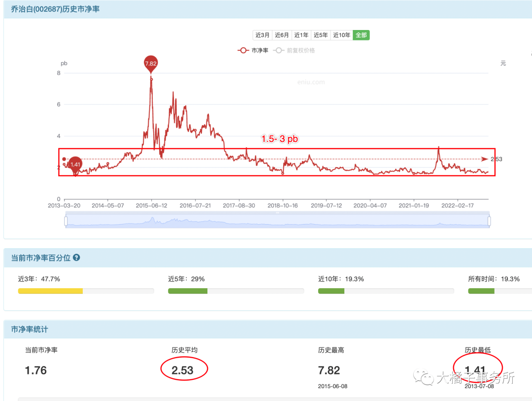Click the mini chart overview in zoom bar
The height and width of the screenshot is (401, 532).
[x=277, y=222]
